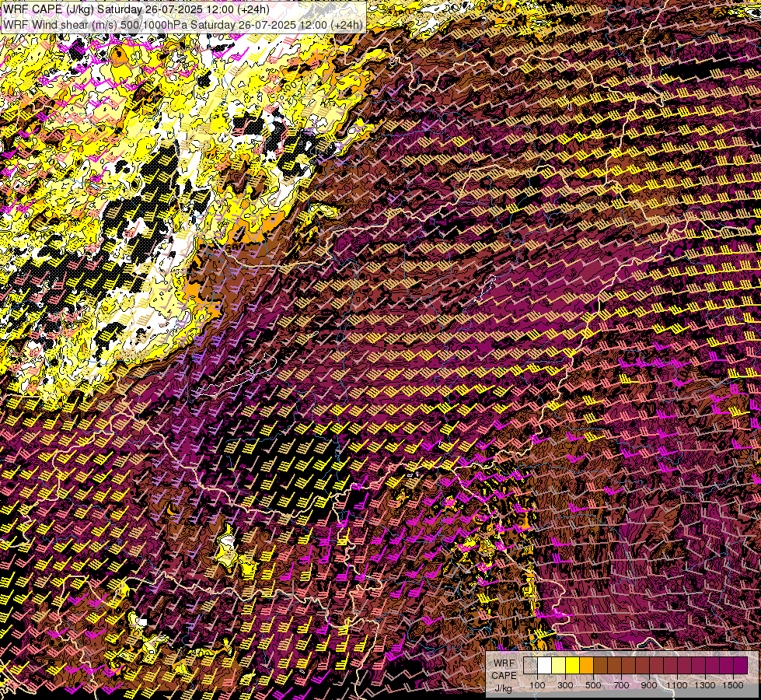Click the '100' legend scale label
The image size is (761, 700).
coord(537,685)
